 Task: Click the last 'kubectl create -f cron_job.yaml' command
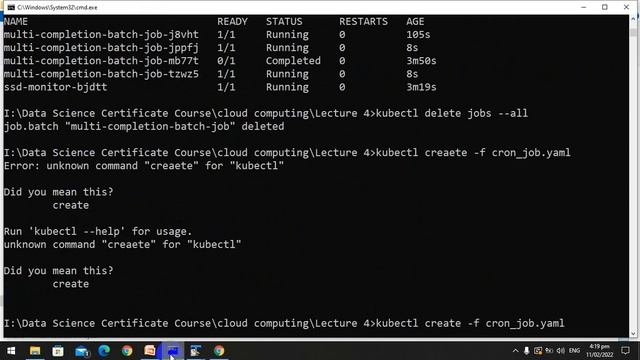pyautogui.click(x=470, y=323)
